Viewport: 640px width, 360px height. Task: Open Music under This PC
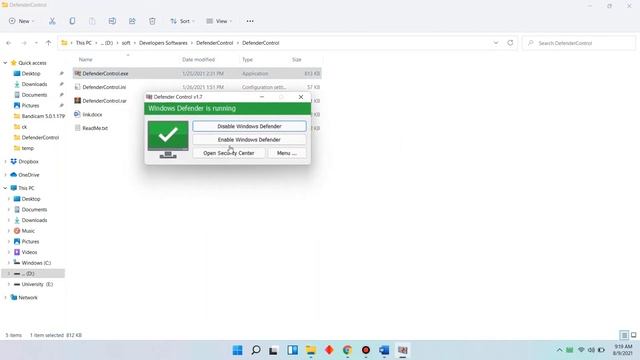28,231
